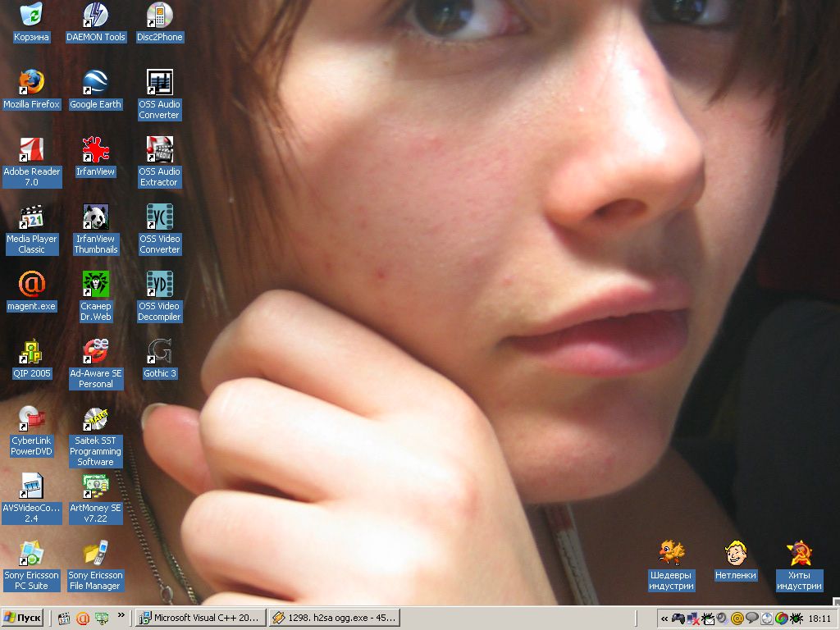Launch DAEMON Tools from the desktop

[95, 16]
